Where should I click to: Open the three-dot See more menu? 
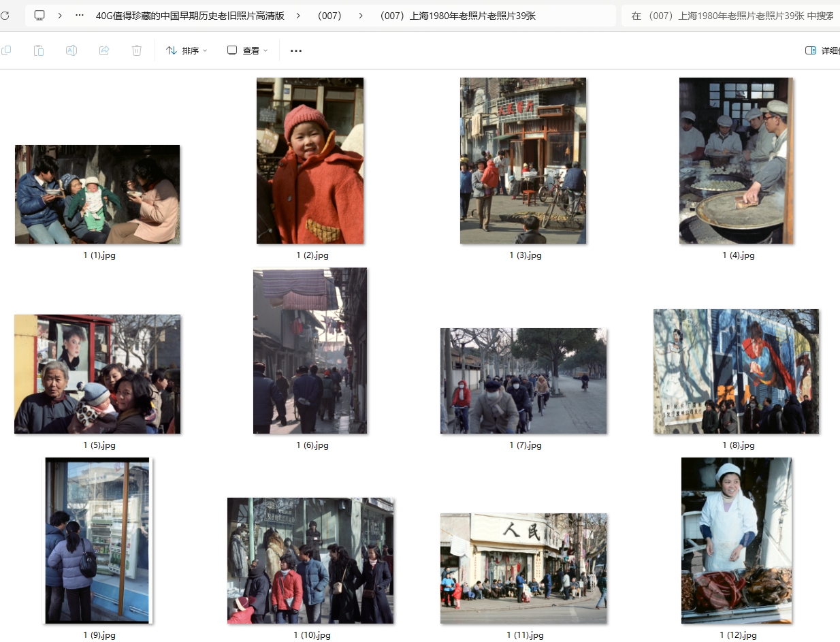tap(296, 50)
